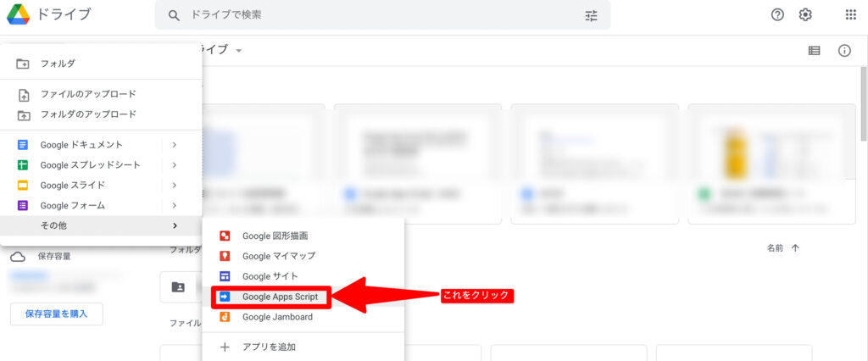Open the My Drive title dropdown arrow
868x361 pixels.
tap(238, 50)
